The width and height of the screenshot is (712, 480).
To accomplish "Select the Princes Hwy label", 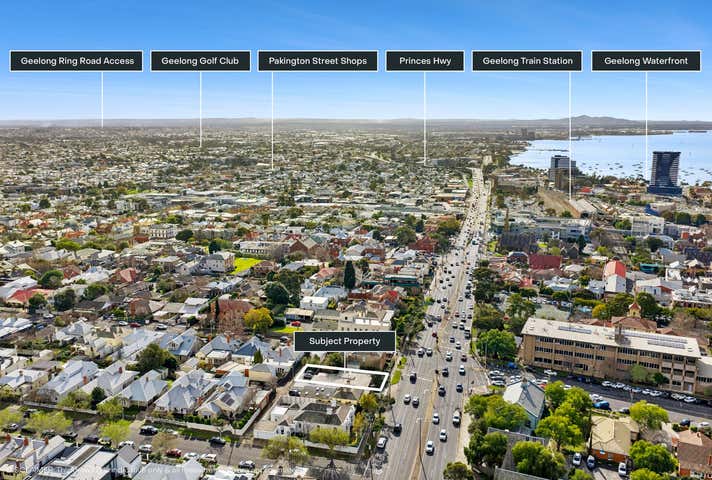I will pyautogui.click(x=424, y=61).
